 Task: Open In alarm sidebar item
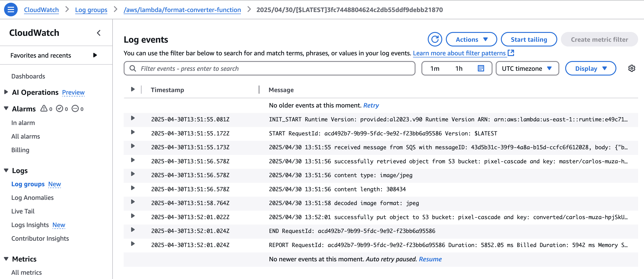tap(23, 123)
